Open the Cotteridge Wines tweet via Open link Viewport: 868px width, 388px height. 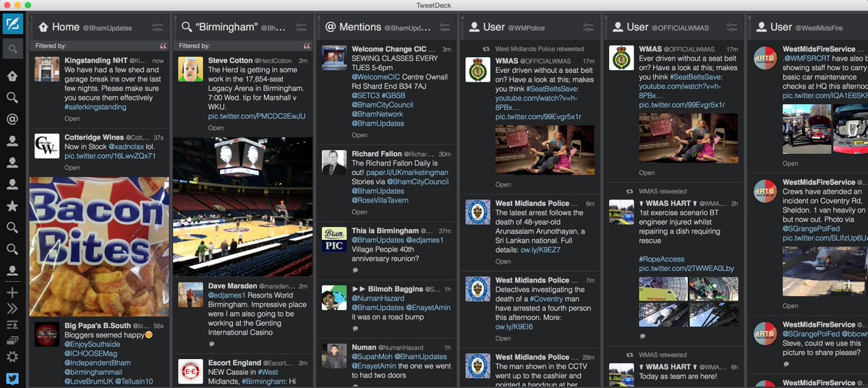(72, 168)
